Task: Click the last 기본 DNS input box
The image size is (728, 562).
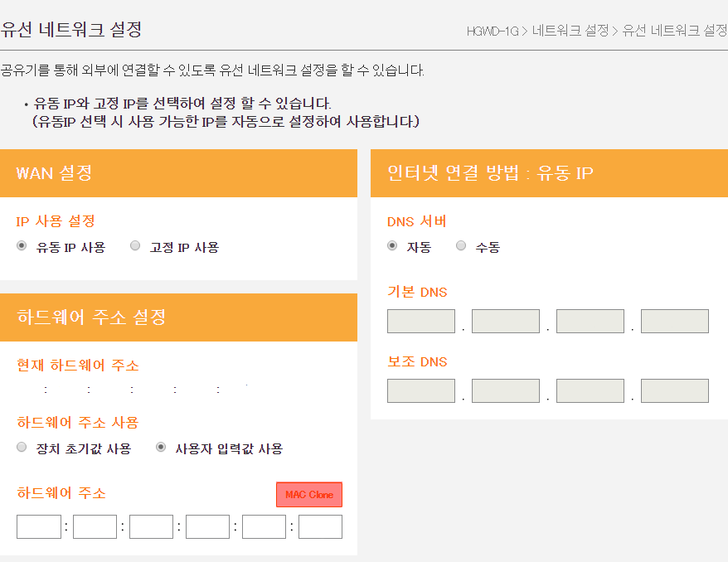Action: point(675,321)
